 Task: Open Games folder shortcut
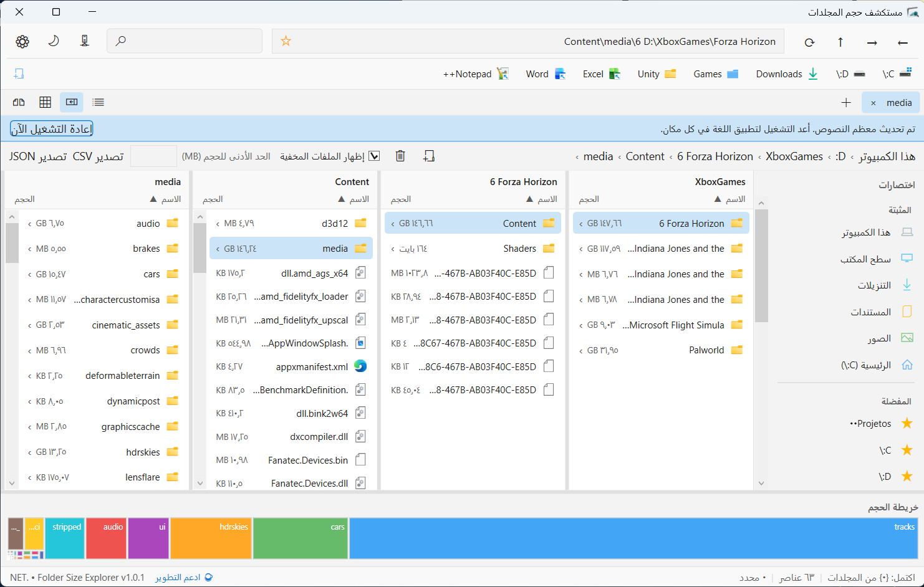coord(716,74)
